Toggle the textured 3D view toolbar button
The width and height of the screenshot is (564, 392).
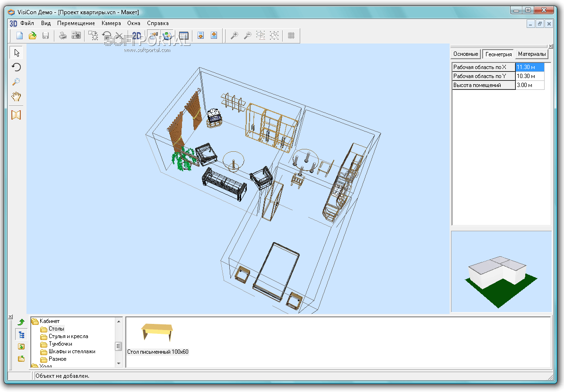click(167, 35)
